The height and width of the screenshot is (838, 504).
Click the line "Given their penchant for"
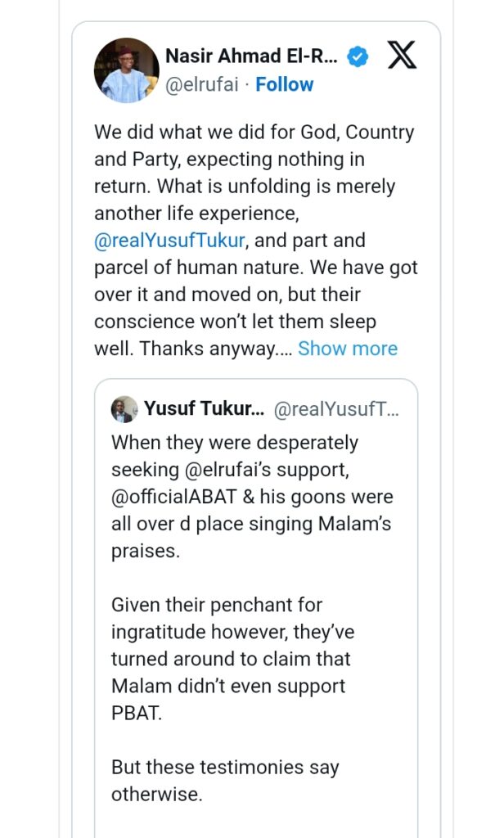coord(217,605)
